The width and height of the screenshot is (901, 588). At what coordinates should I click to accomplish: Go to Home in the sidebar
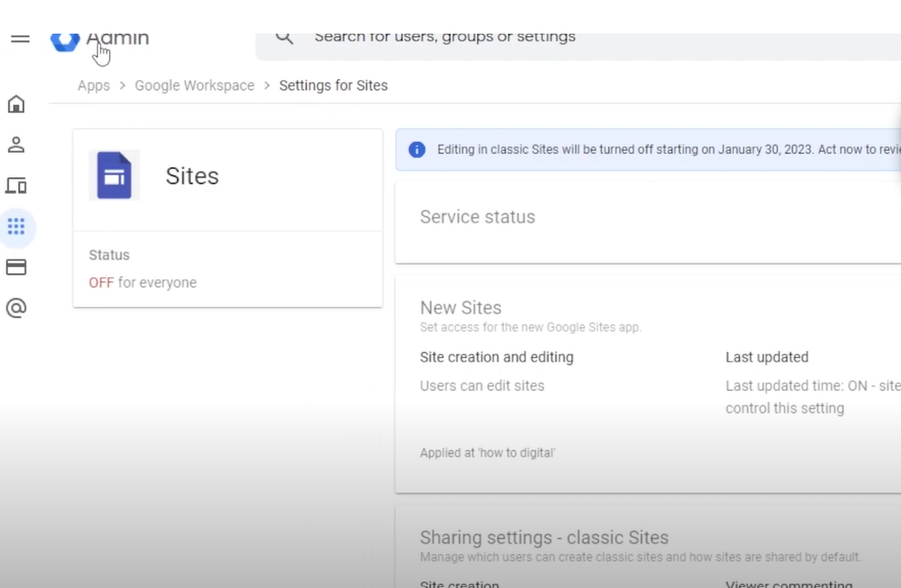click(x=16, y=105)
